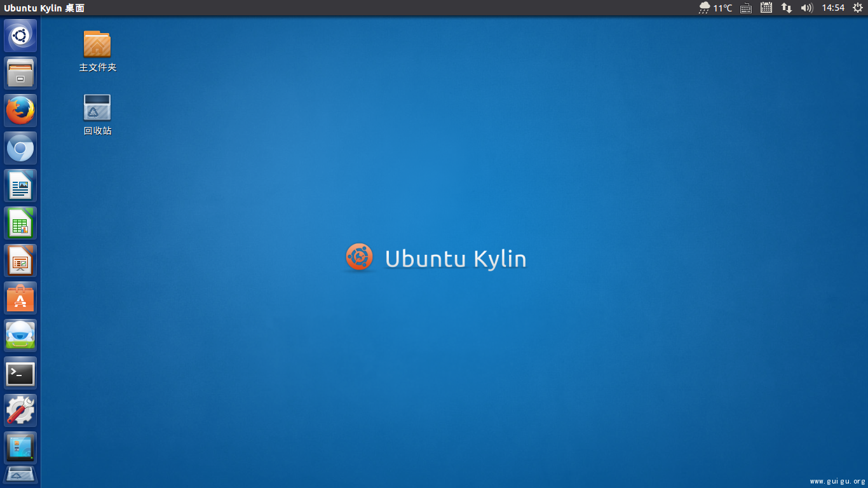Open the Files manager in the launcher
The height and width of the screenshot is (488, 868).
(20, 73)
